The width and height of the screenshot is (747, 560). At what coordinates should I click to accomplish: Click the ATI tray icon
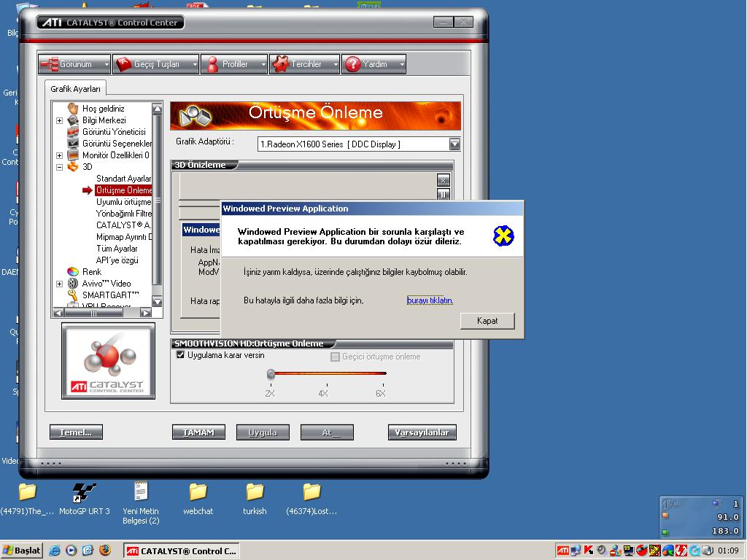[x=562, y=551]
